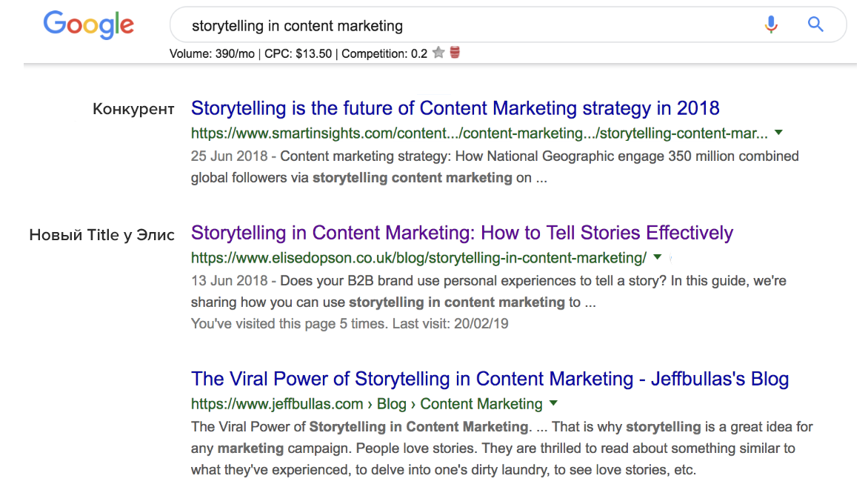Click the smartinsights.com green URL
Screen dimensions: 868x490
(478, 133)
